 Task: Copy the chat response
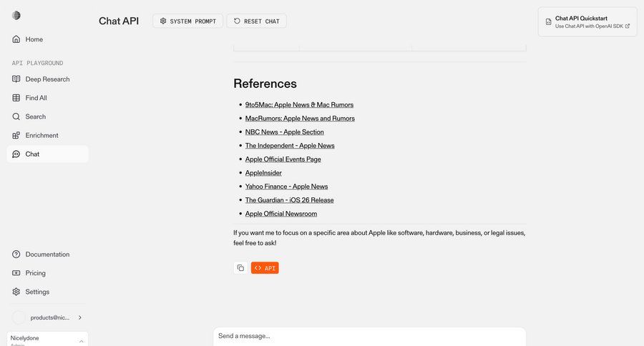[x=240, y=268]
